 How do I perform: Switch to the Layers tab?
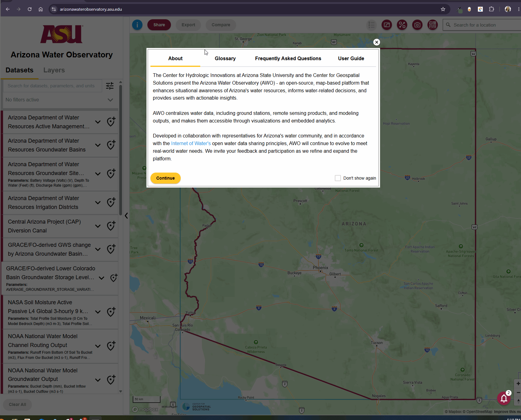pos(54,70)
